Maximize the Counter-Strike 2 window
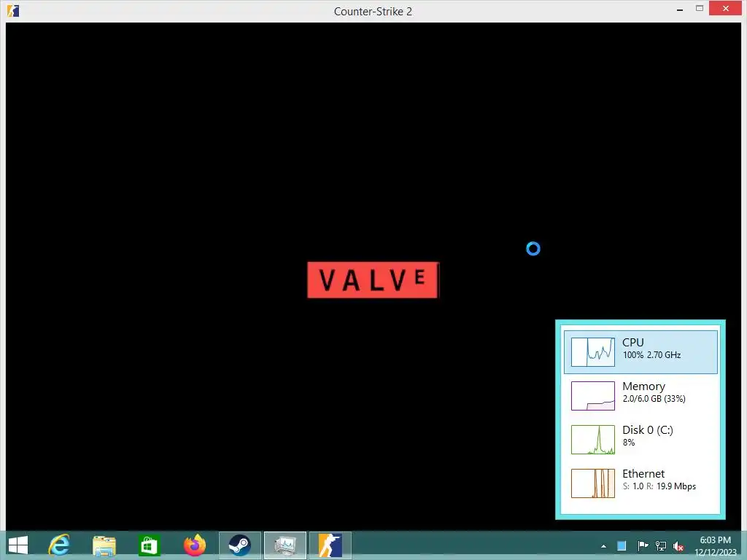This screenshot has height=560, width=747. coord(700,9)
